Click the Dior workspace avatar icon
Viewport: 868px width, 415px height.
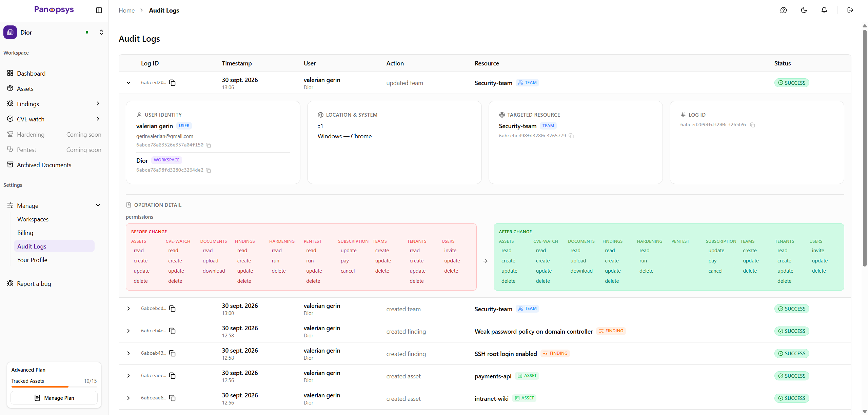[10, 32]
